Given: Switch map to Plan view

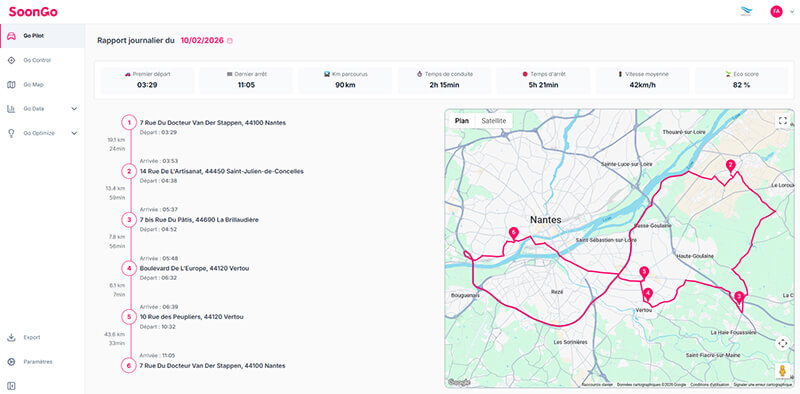Looking at the screenshot, I should (462, 121).
